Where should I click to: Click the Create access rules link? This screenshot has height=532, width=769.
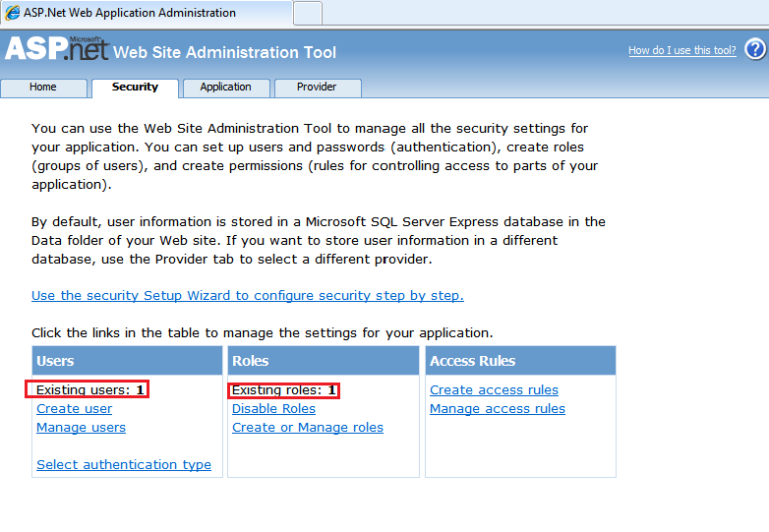494,390
